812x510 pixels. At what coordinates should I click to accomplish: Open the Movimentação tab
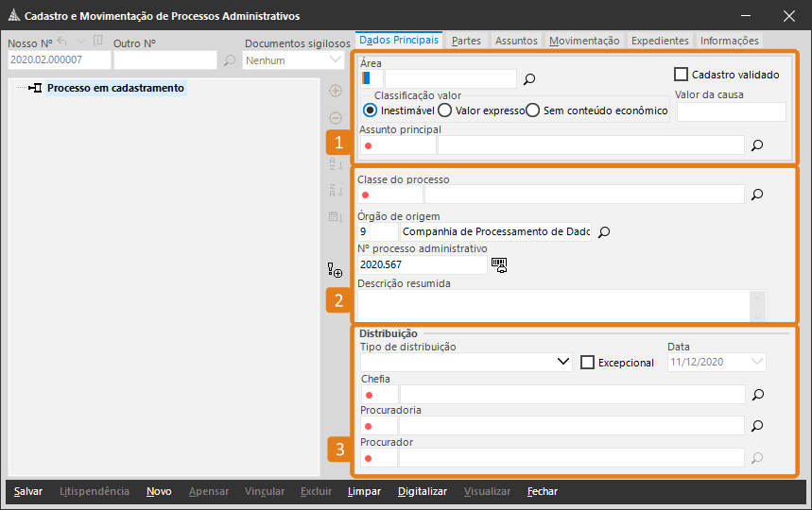tap(584, 41)
